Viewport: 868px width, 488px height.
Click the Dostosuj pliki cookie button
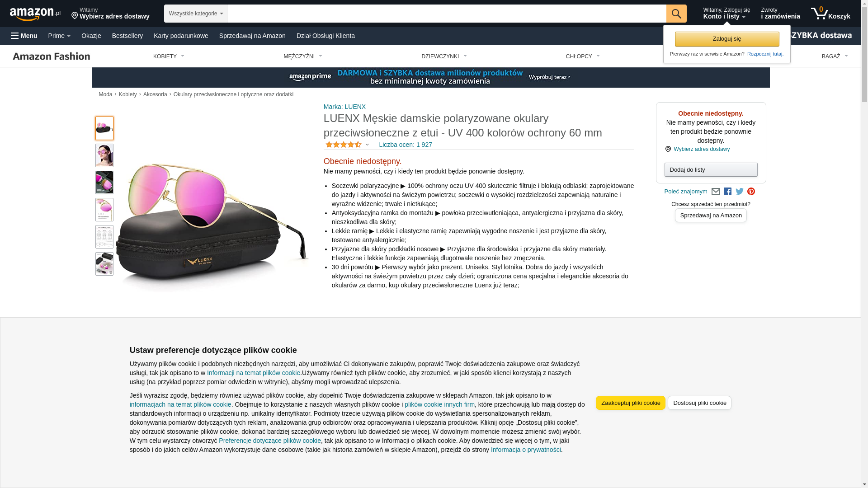699,403
